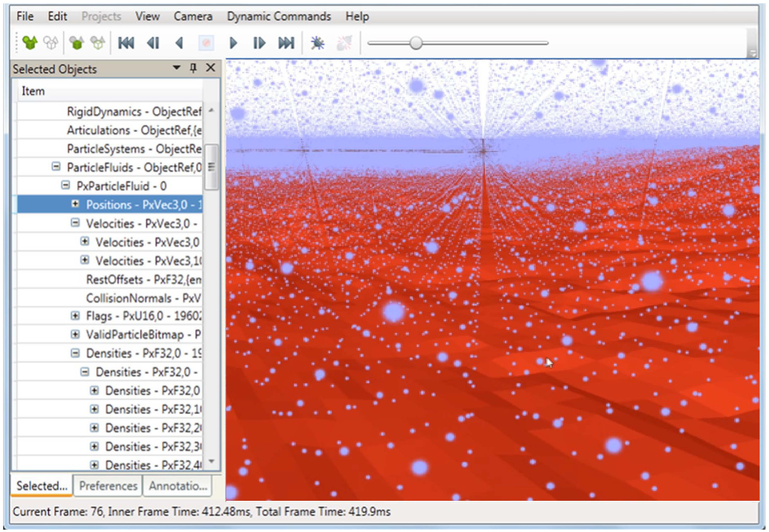Click the frame slider handle
Image resolution: width=769 pixels, height=532 pixels.
coord(416,43)
